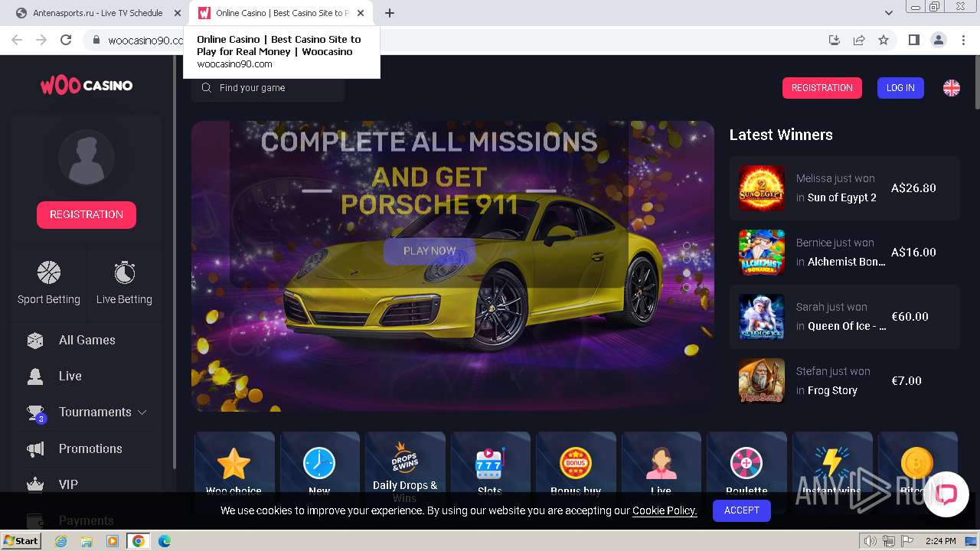Open the Chrome three-dot menu

[x=962, y=40]
